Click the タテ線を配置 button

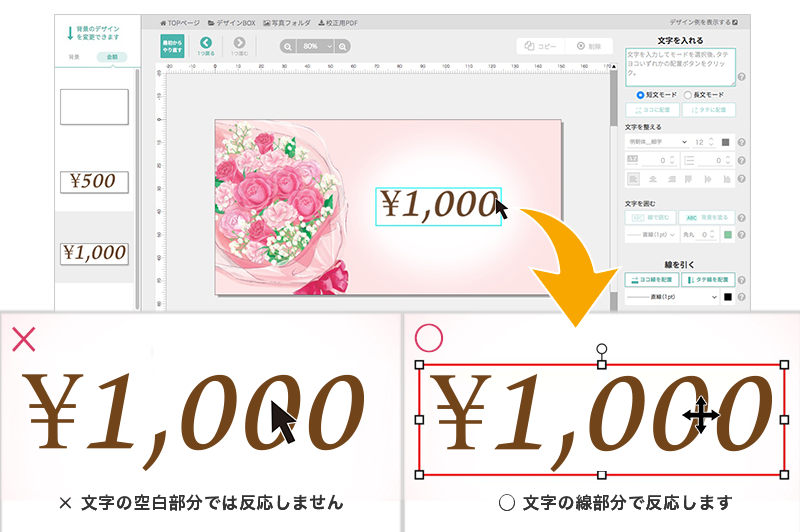(x=709, y=279)
